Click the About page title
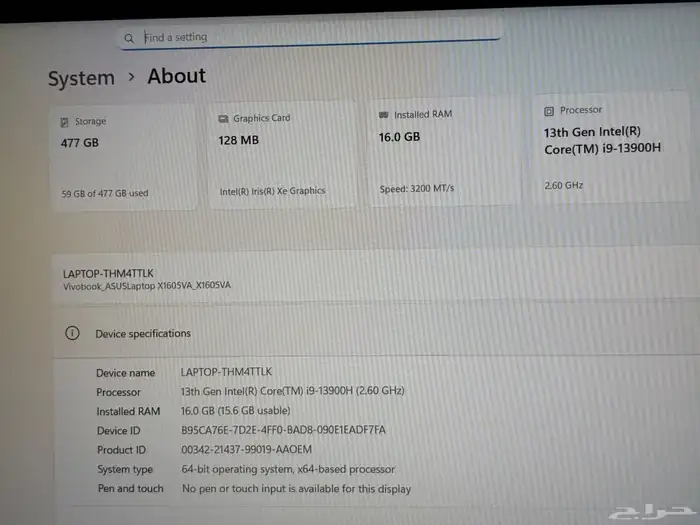The image size is (700, 525). point(177,76)
